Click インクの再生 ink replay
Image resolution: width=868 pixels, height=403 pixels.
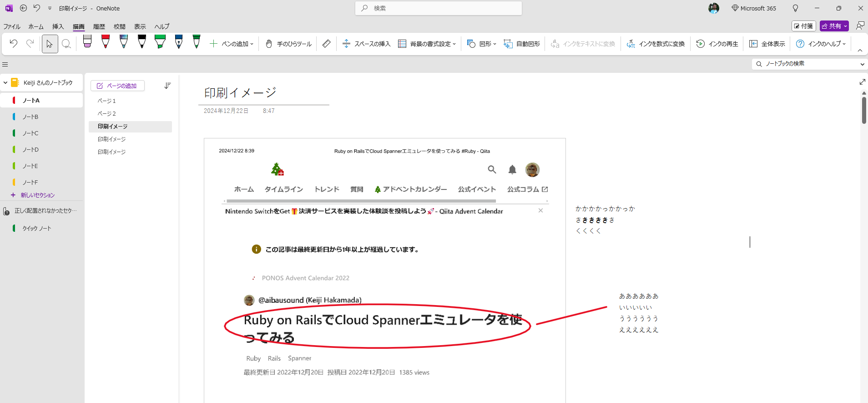pyautogui.click(x=717, y=44)
